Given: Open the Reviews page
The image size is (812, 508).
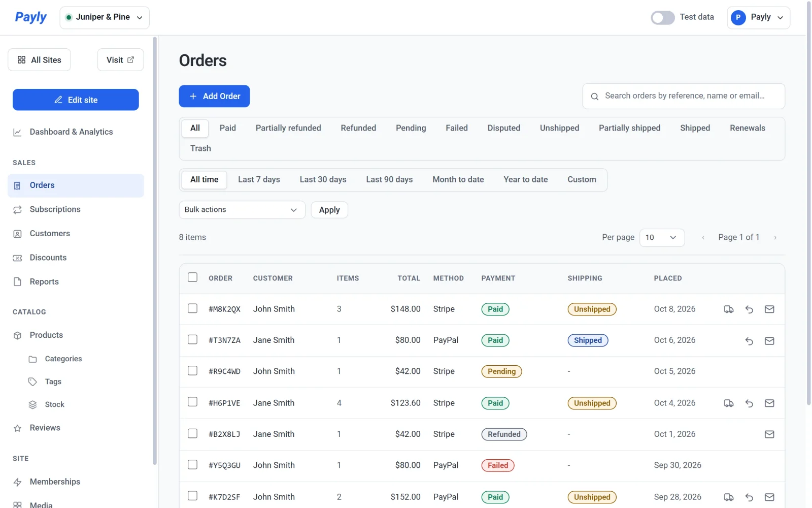Looking at the screenshot, I should point(76,428).
